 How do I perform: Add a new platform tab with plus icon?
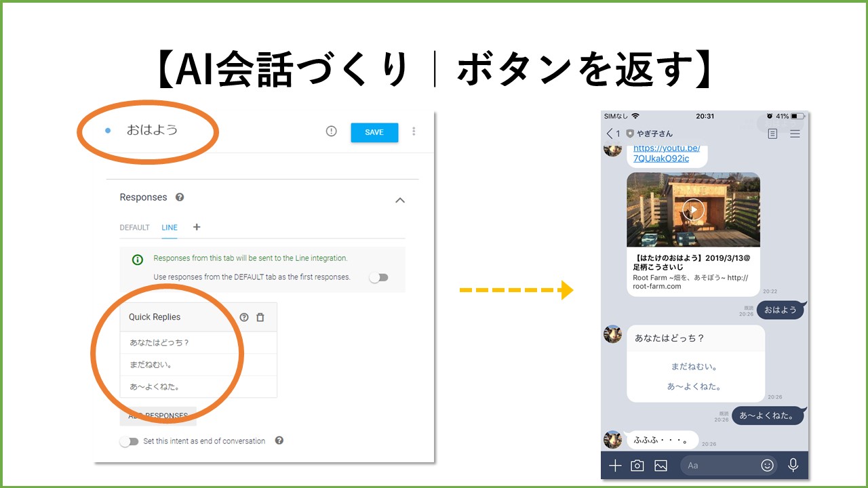pyautogui.click(x=197, y=227)
